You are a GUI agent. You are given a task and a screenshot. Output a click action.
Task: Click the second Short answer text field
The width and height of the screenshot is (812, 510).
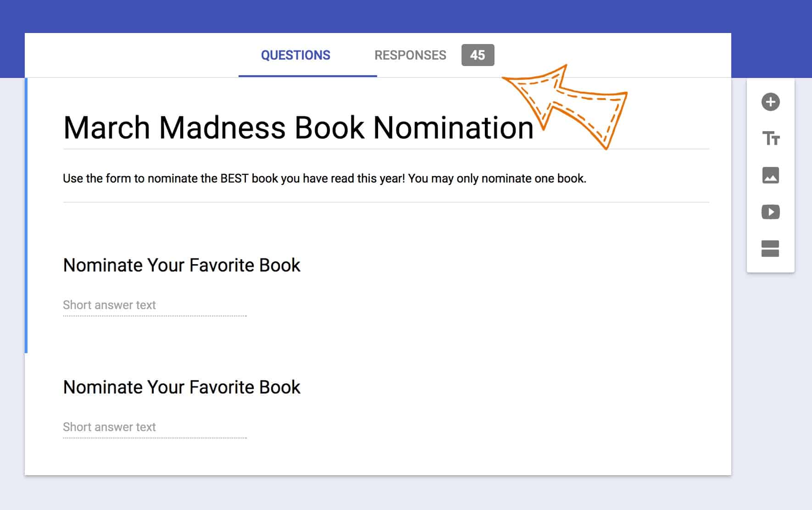[x=155, y=427]
